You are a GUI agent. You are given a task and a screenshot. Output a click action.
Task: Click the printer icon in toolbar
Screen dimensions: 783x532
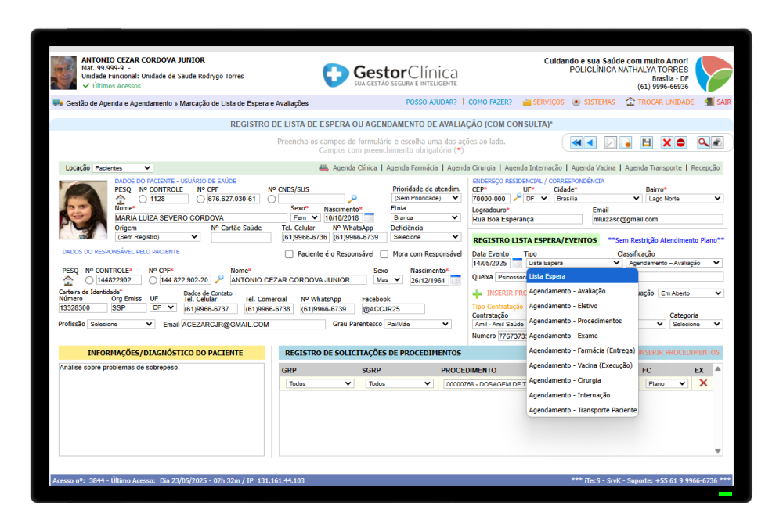pyautogui.click(x=717, y=143)
